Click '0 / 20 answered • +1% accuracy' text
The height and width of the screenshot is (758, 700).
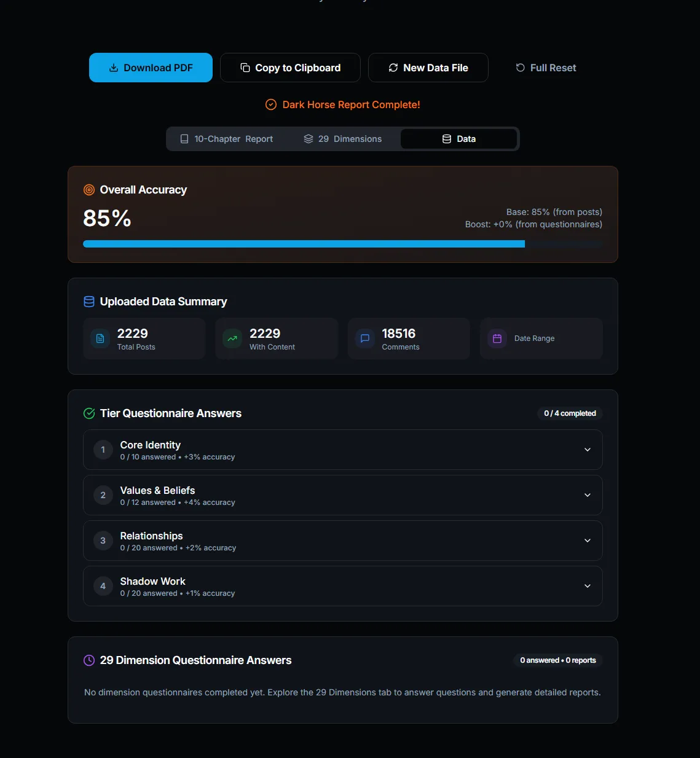pyautogui.click(x=178, y=593)
